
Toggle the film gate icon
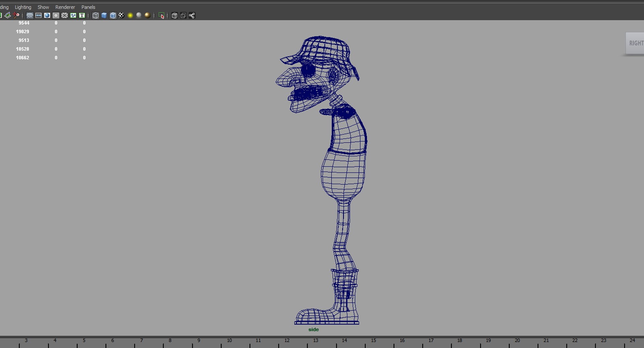click(38, 15)
